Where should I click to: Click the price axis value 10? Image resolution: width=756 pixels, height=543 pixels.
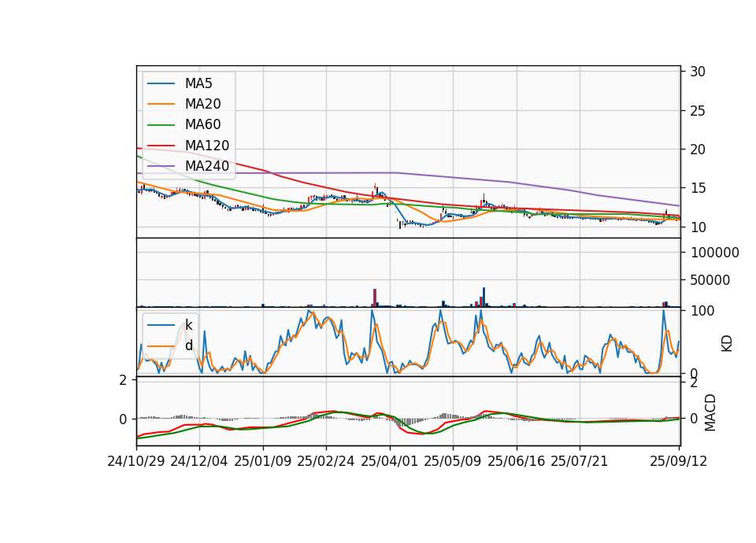click(698, 227)
